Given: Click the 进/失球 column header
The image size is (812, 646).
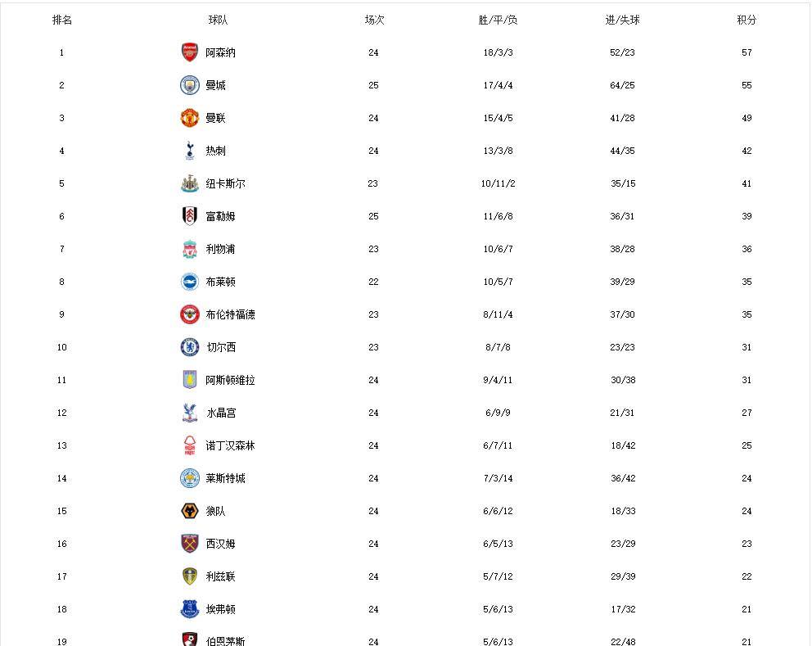Looking at the screenshot, I should tap(622, 20).
